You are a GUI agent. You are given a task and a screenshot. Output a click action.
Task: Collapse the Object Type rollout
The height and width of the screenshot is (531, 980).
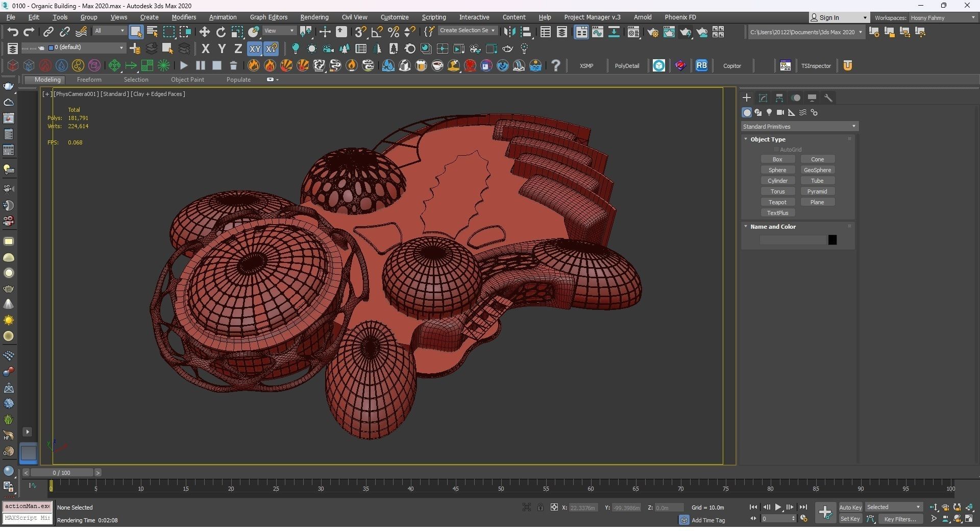click(x=746, y=139)
